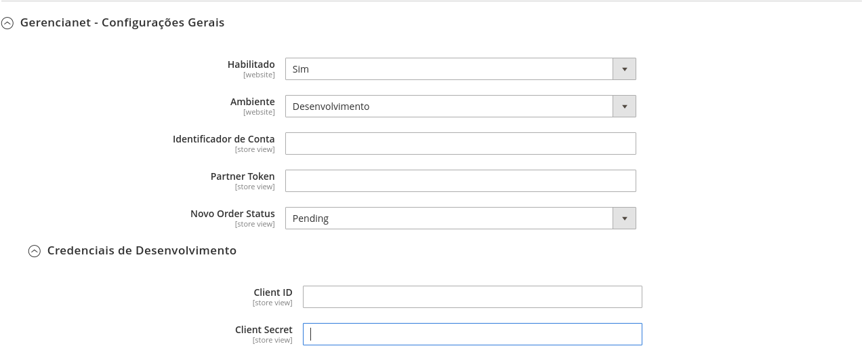
Task: Click the Gerencianet - Configurações Gerais heading
Action: 123,22
